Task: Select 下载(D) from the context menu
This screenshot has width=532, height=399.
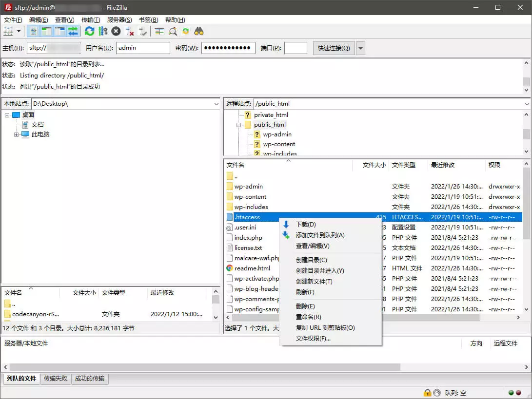Action: (x=306, y=225)
